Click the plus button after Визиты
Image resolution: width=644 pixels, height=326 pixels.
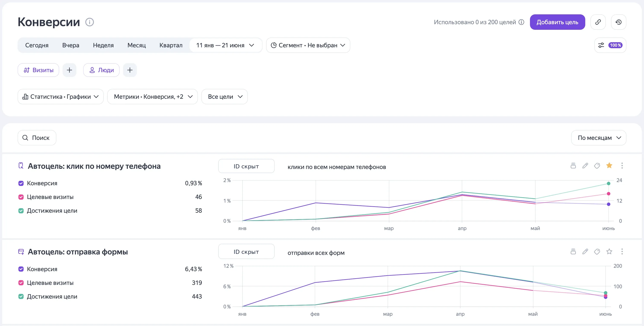coord(69,70)
